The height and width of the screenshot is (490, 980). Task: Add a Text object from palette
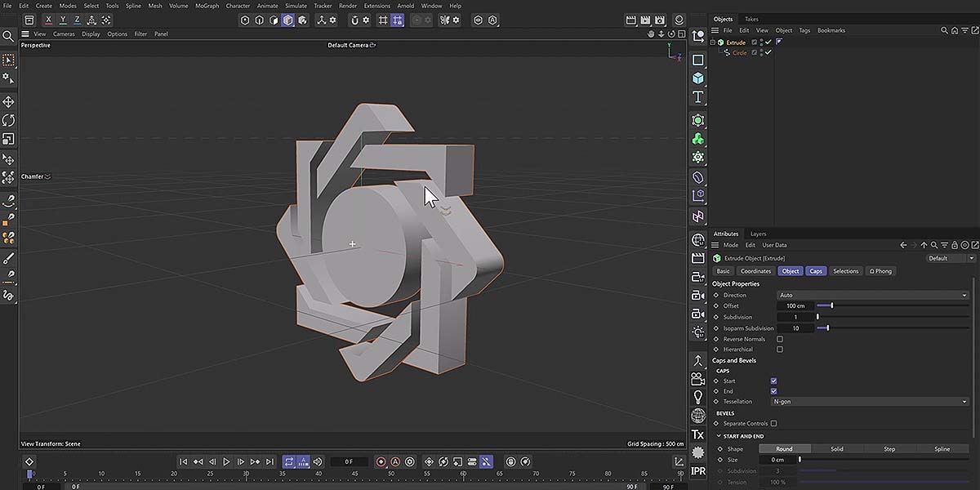coord(698,96)
